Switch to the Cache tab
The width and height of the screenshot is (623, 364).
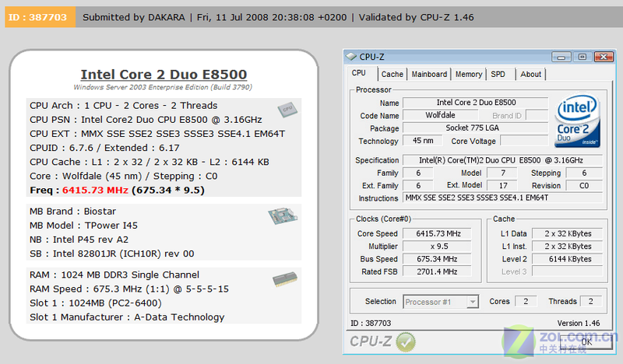click(x=392, y=74)
